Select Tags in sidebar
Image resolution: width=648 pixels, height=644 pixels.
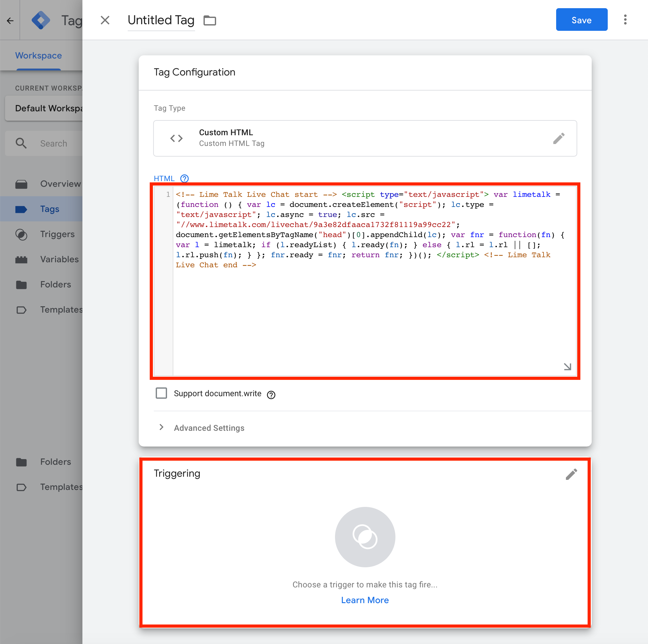tap(41, 209)
